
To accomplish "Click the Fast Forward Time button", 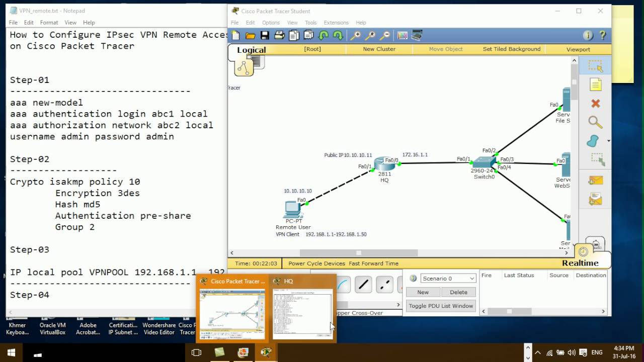I will (373, 263).
